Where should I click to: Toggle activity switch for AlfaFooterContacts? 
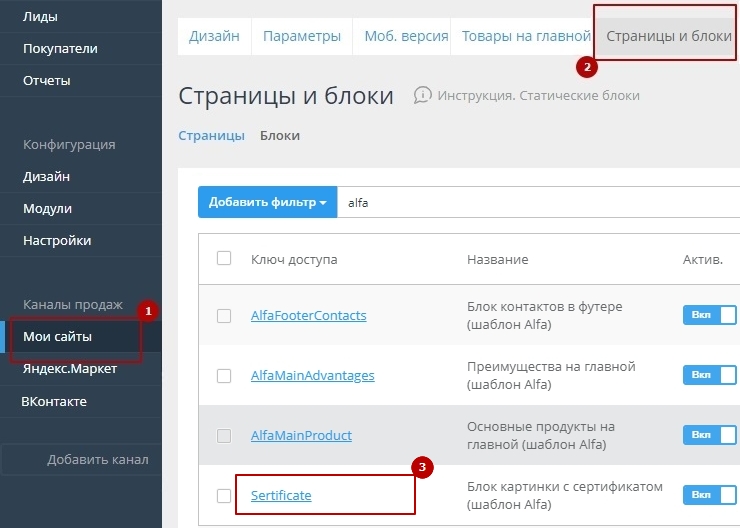(710, 315)
